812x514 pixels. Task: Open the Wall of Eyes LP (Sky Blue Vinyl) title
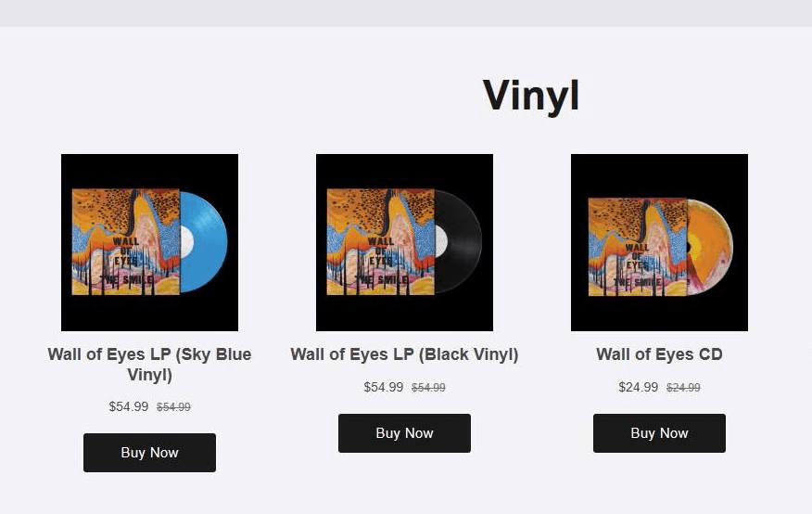149,365
